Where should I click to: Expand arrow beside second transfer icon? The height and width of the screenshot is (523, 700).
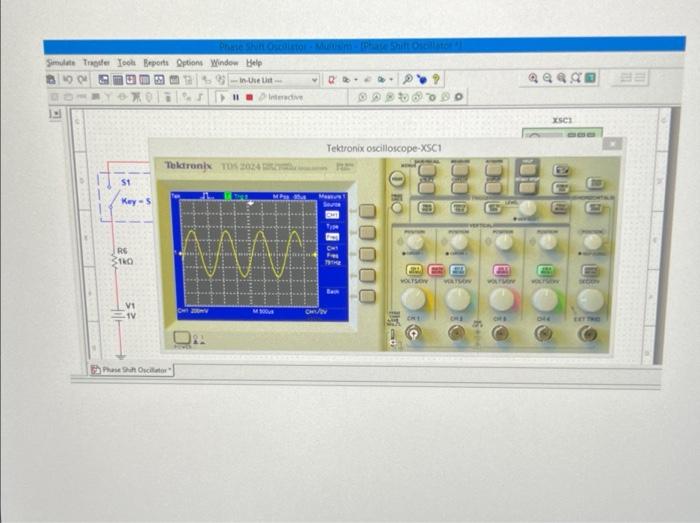coord(391,80)
